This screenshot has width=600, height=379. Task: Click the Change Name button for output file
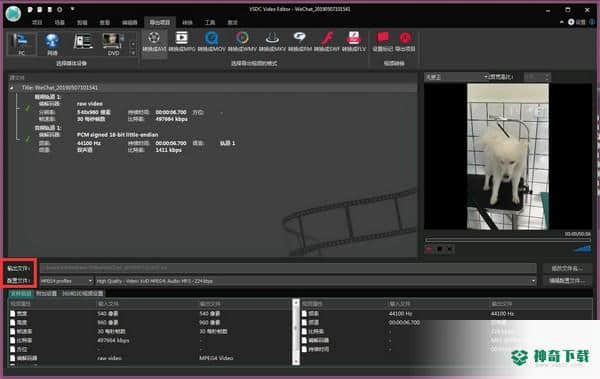click(x=566, y=268)
